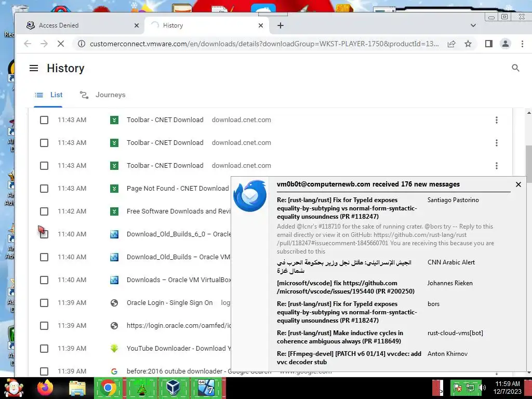Check the Download_Old_Builds_6_0 entry box

pos(44,234)
